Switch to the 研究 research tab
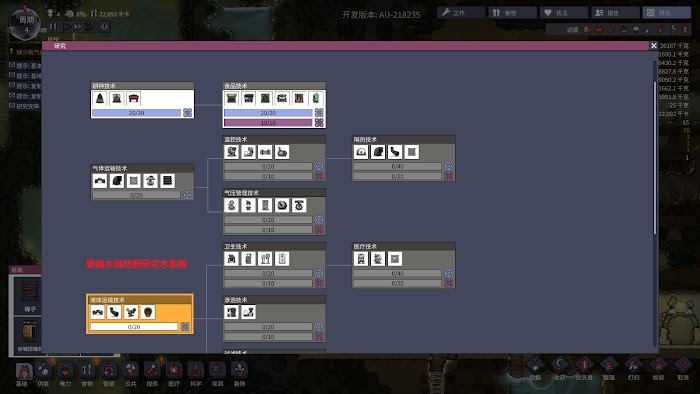The width and height of the screenshot is (700, 394). tap(666, 12)
